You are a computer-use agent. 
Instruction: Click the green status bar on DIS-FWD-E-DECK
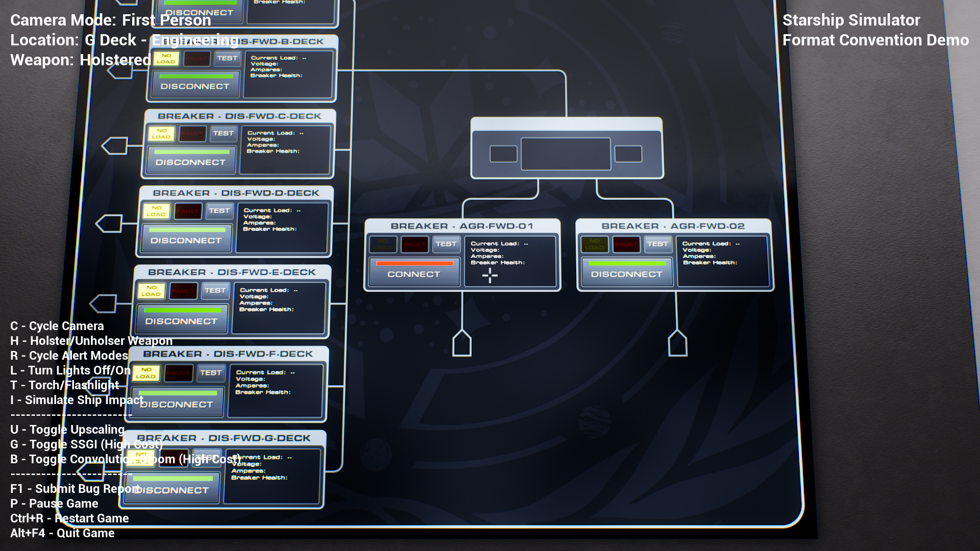point(182,310)
